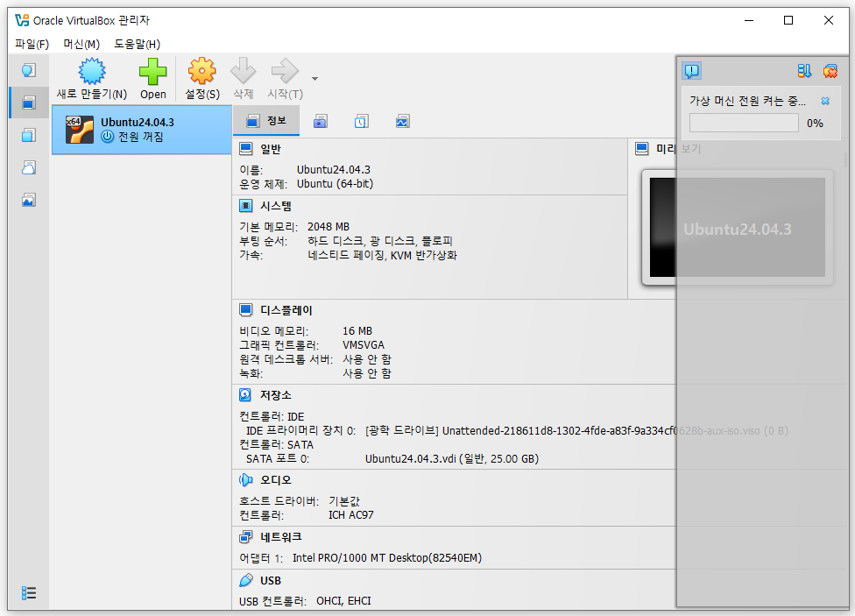Click the 가상 머신 전원 켜는 중... notification text
Screen dimensions: 855x616
pos(747,101)
